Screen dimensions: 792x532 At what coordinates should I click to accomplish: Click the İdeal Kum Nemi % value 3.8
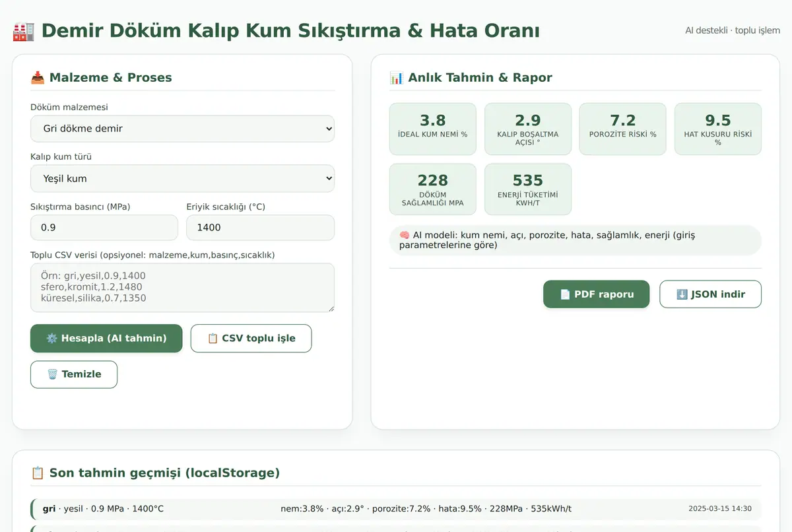click(433, 120)
